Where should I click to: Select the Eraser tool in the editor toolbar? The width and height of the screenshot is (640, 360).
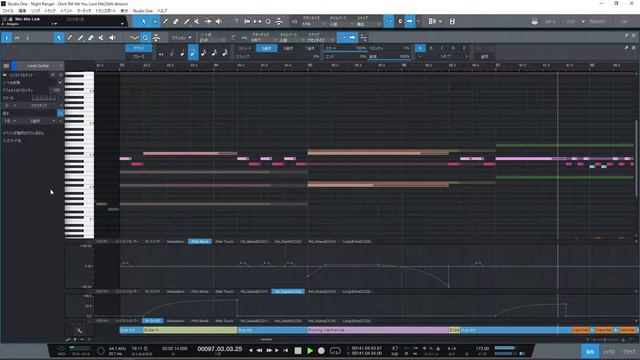[91, 38]
